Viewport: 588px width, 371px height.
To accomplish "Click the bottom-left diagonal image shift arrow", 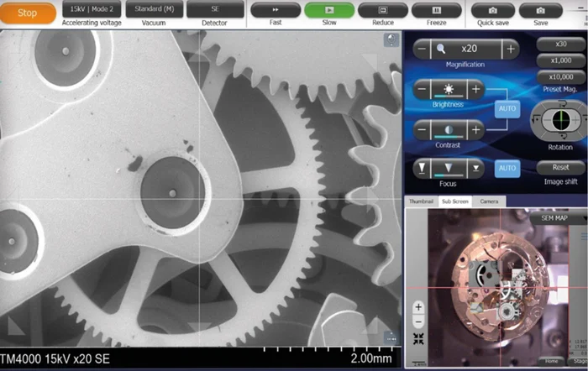I will click(15, 327).
